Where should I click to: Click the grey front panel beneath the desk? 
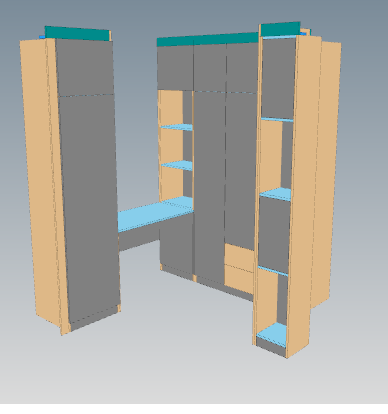click(x=138, y=240)
